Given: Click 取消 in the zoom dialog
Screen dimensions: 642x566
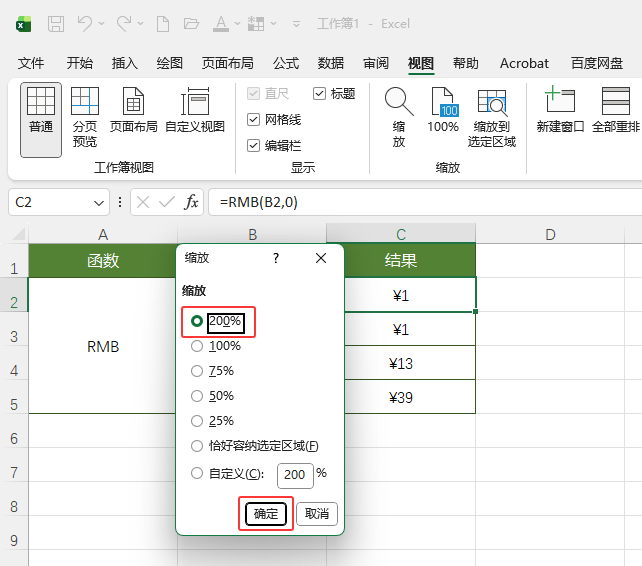Looking at the screenshot, I should click(316, 514).
